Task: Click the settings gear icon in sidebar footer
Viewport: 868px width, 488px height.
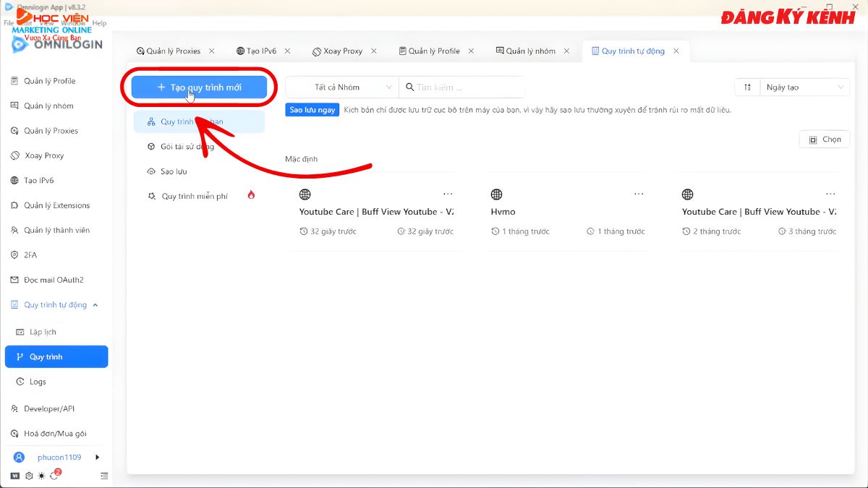Action: [29, 476]
